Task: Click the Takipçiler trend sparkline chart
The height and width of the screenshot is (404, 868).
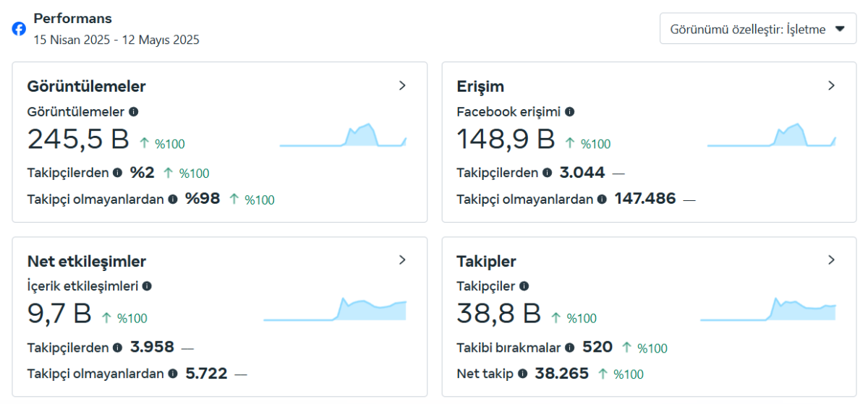Action: 768,309
